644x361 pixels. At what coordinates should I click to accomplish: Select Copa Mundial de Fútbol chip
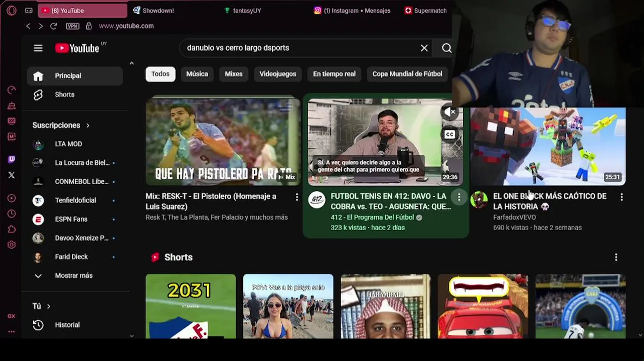pos(407,74)
